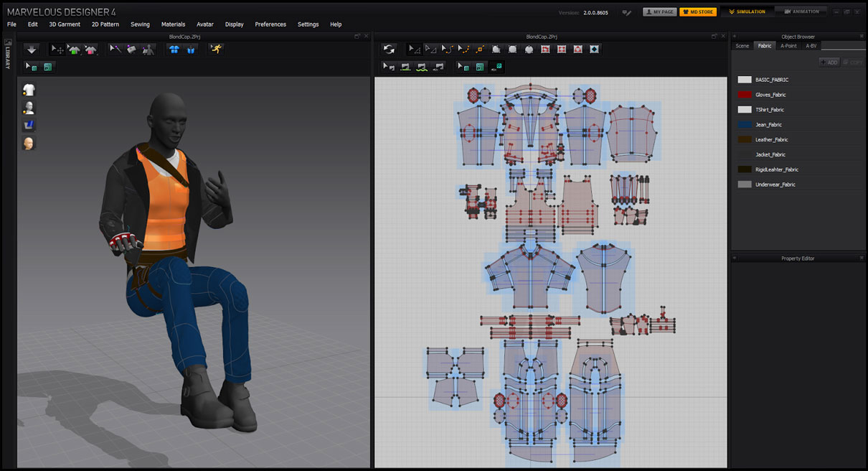Click the circular-arrows refresh icon in 2D toolbar
Screen dimensions: 868x471
pyautogui.click(x=389, y=50)
